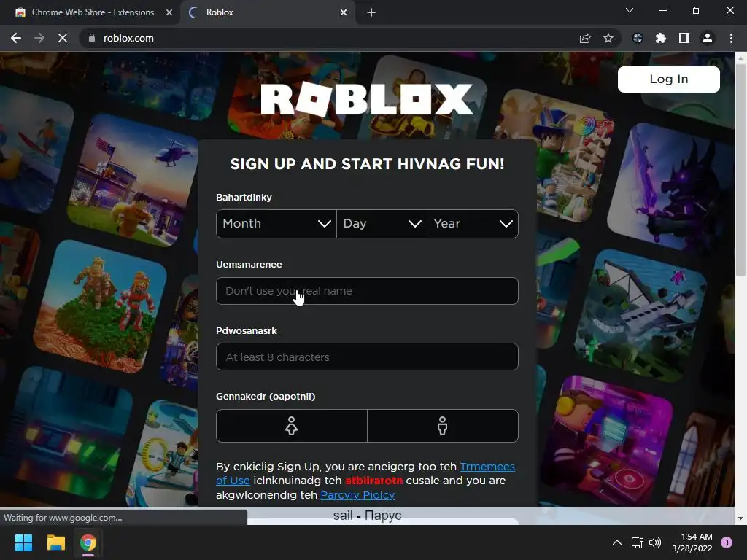Click the forward navigation arrow
Screen dimensions: 747x560
(x=39, y=38)
